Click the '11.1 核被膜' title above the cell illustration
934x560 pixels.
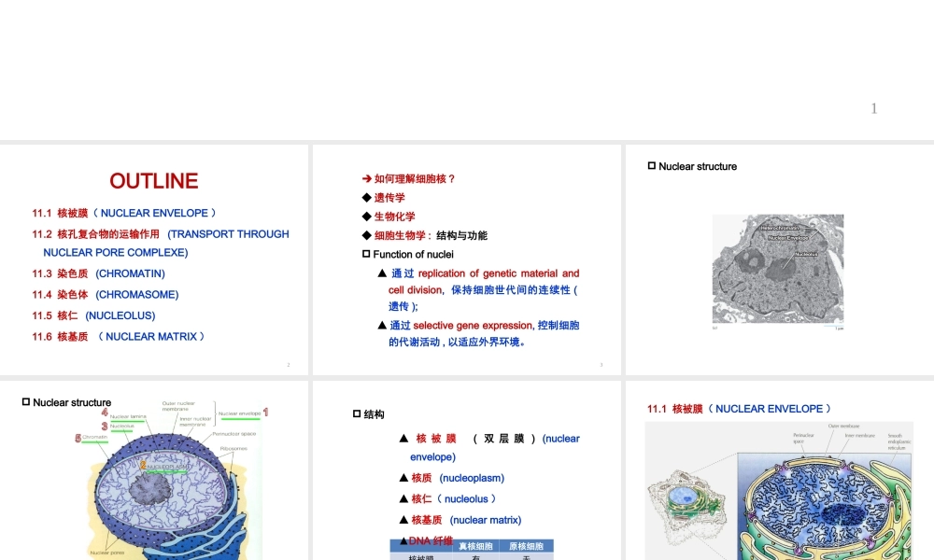coord(739,409)
